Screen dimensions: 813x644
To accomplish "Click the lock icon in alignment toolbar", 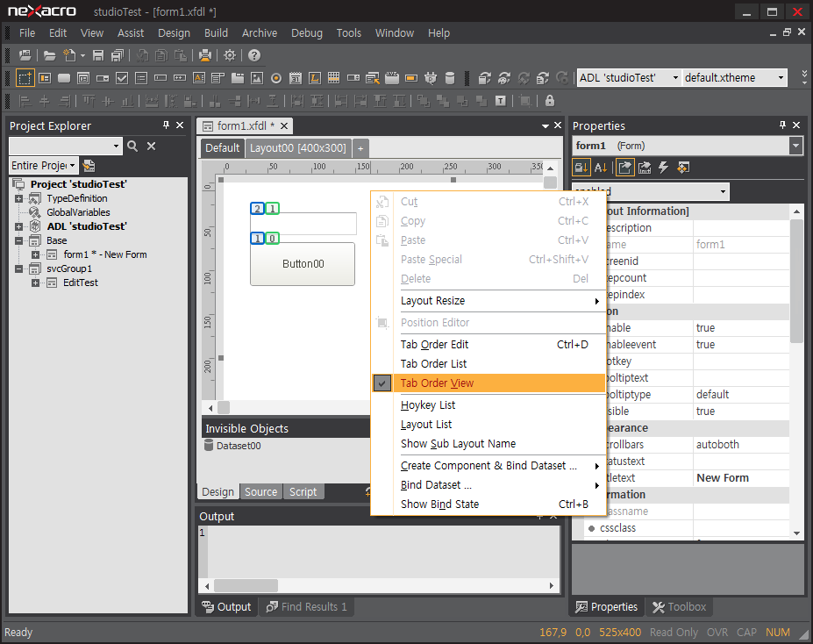I will 550,101.
